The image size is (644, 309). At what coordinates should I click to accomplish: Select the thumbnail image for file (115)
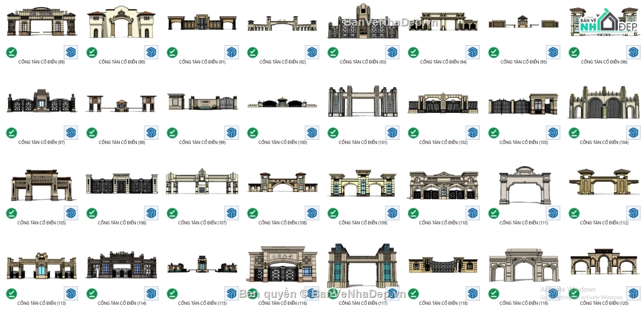tap(202, 264)
